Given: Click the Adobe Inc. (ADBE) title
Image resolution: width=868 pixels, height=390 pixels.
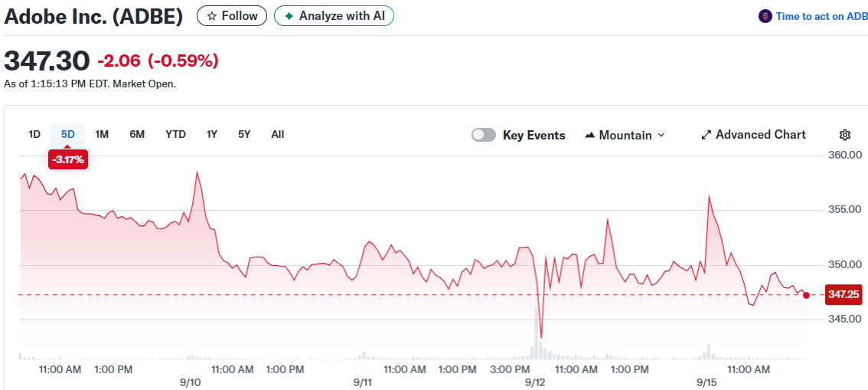Looking at the screenshot, I should (93, 17).
